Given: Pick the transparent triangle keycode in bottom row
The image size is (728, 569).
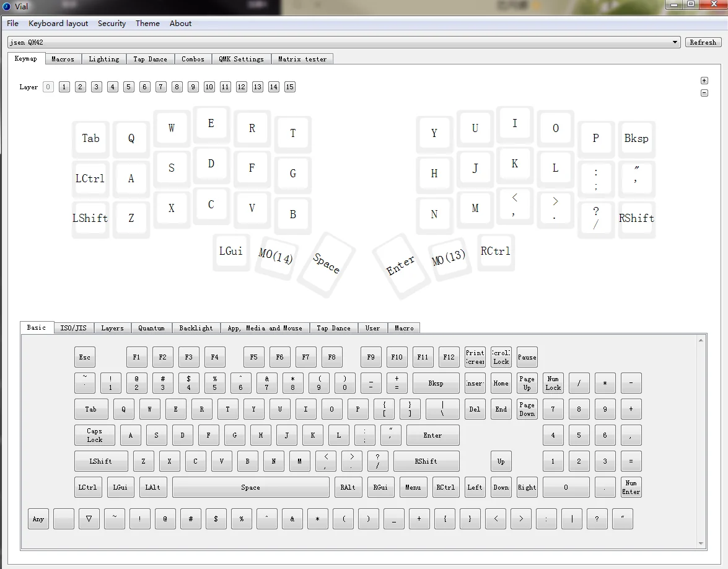Looking at the screenshot, I should tap(89, 519).
